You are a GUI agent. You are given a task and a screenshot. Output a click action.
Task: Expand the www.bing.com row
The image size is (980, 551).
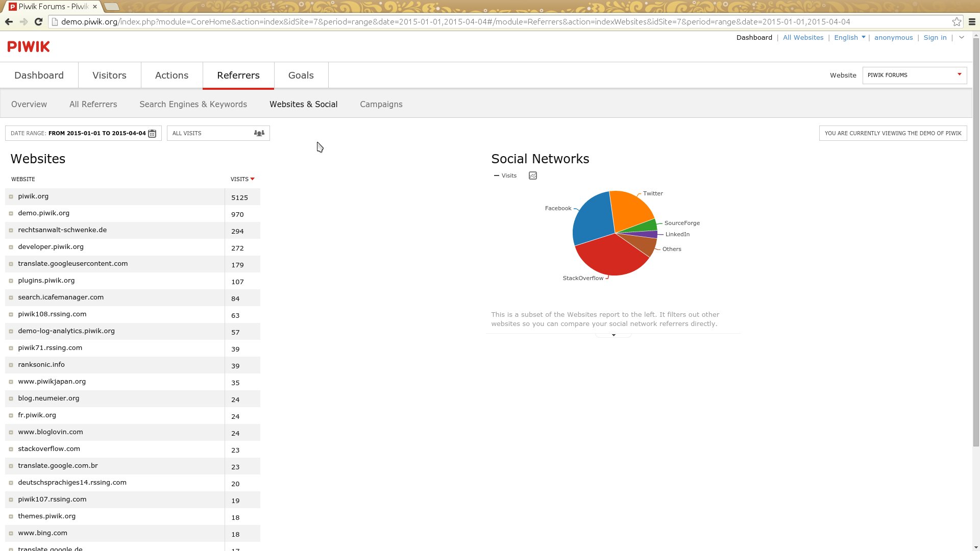tap(11, 533)
